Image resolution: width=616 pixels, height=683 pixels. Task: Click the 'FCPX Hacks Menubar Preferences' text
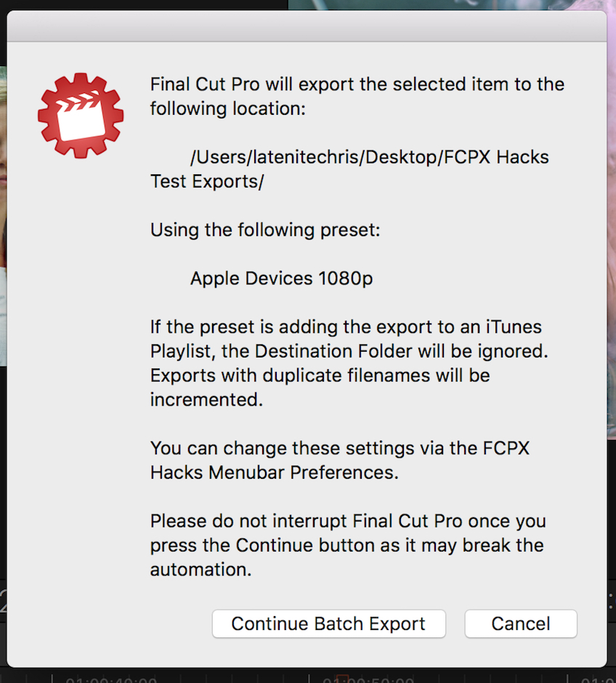275,472
